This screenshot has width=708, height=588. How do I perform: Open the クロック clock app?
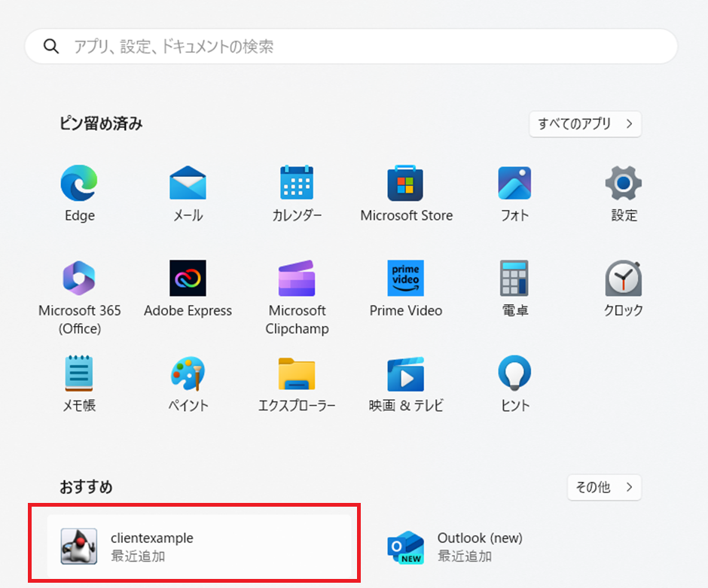coord(624,278)
